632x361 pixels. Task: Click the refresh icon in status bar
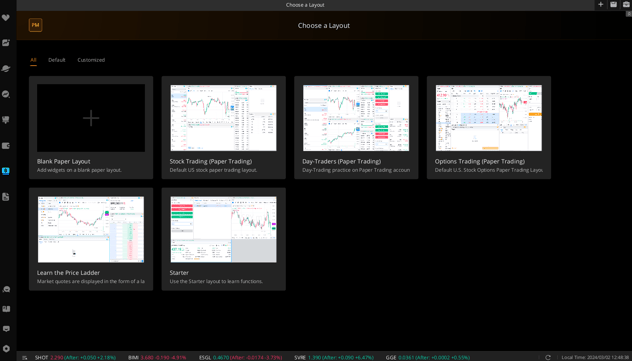[x=548, y=357]
